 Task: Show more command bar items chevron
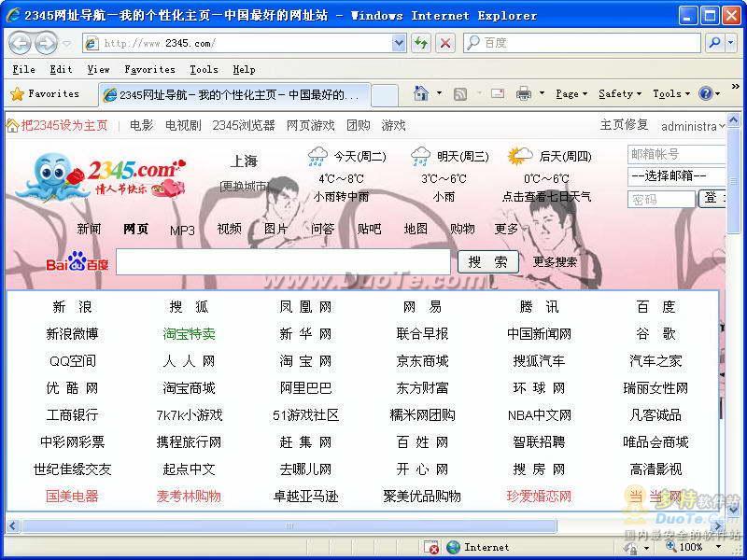735,87
